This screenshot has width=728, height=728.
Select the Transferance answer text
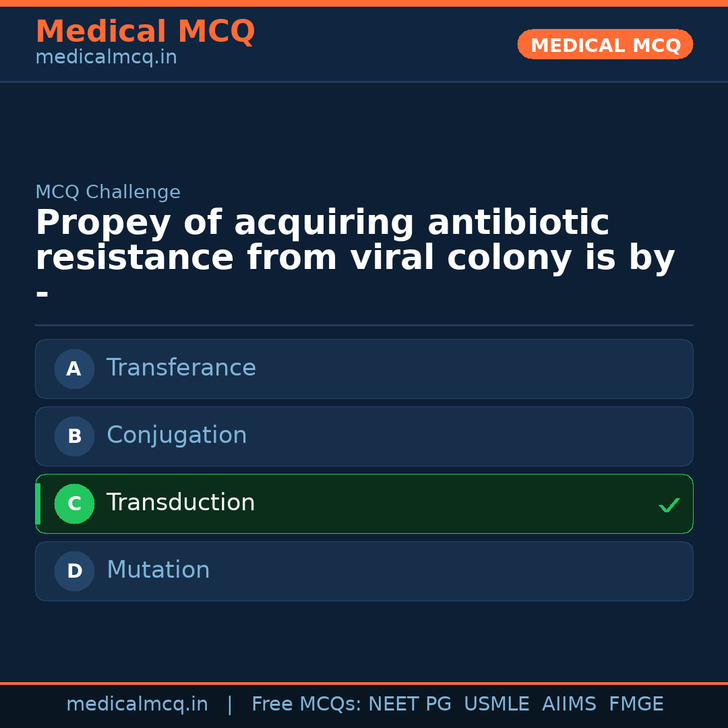pyautogui.click(x=181, y=368)
